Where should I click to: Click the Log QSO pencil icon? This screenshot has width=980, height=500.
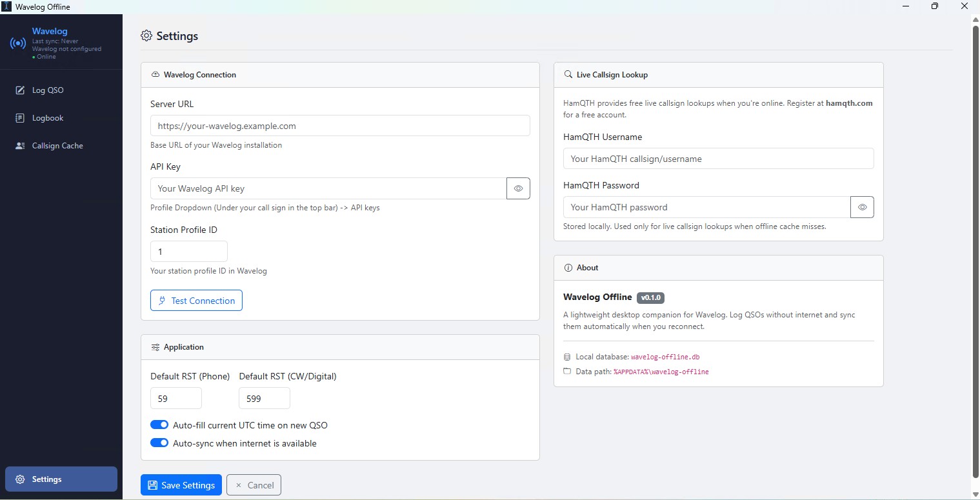coord(20,90)
